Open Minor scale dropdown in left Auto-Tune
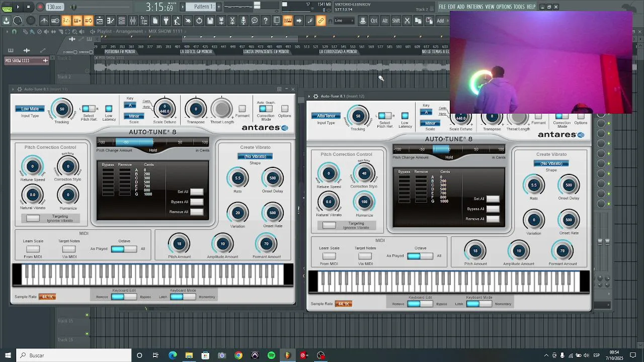 pyautogui.click(x=134, y=116)
